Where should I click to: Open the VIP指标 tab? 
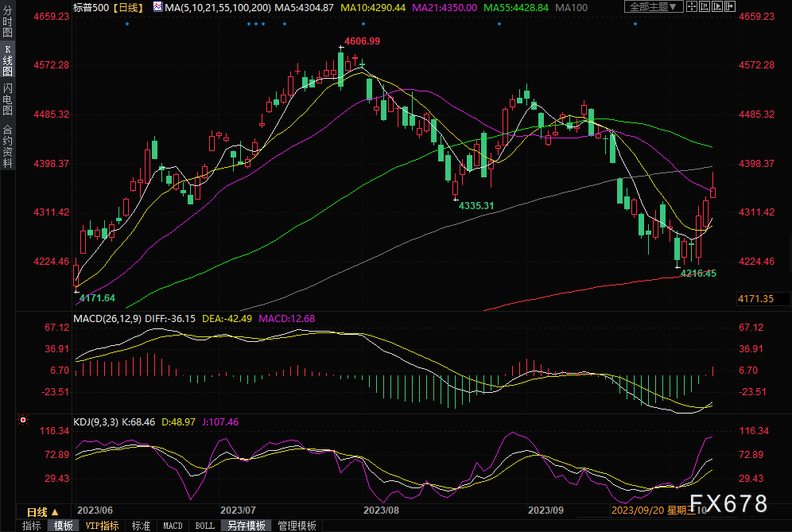click(102, 526)
